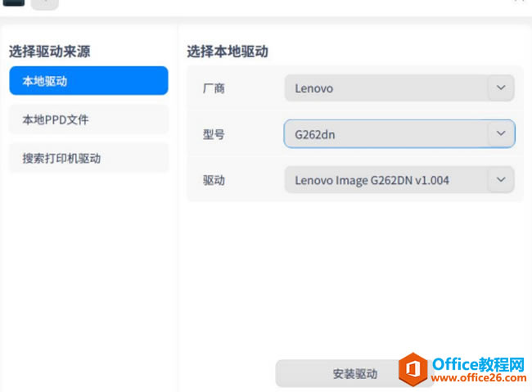Open the www.office26.com link
This screenshot has width=532, height=392.
click(x=479, y=377)
